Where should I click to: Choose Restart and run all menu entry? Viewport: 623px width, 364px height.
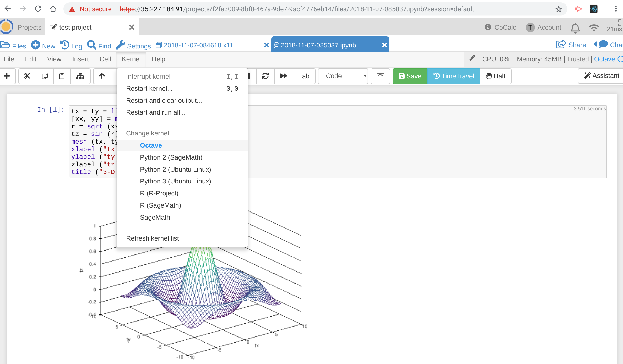point(156,112)
